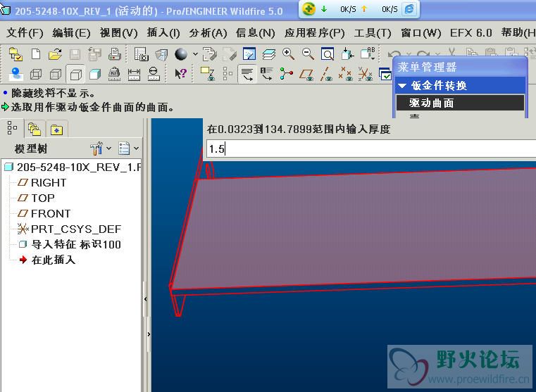
Task: Click the gray sphere appearance gallery icon
Action: (x=181, y=54)
